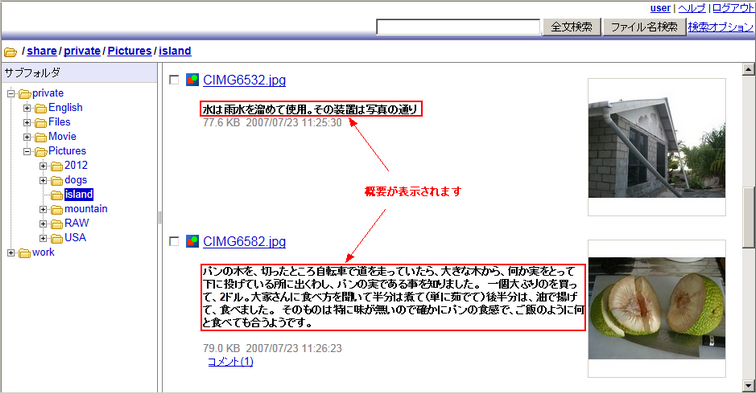Viewport: 756px width, 394px height.
Task: Click the ファイル名検索 button
Action: [x=644, y=27]
